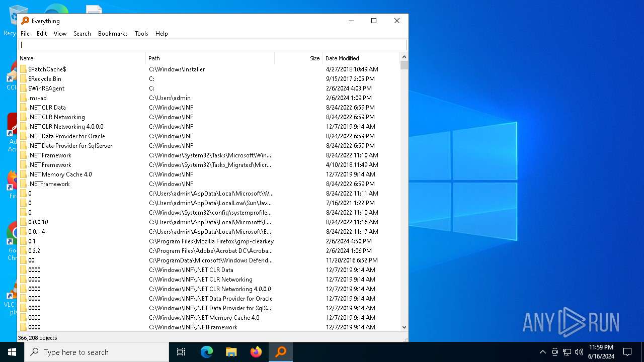Click path C:\Windows\Installer
The width and height of the screenshot is (644, 362).
pyautogui.click(x=177, y=69)
